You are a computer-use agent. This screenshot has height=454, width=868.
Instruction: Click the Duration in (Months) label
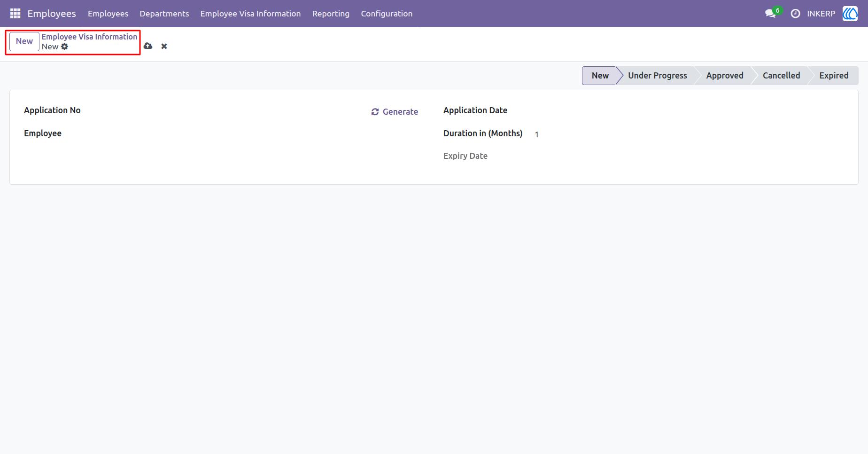point(483,133)
